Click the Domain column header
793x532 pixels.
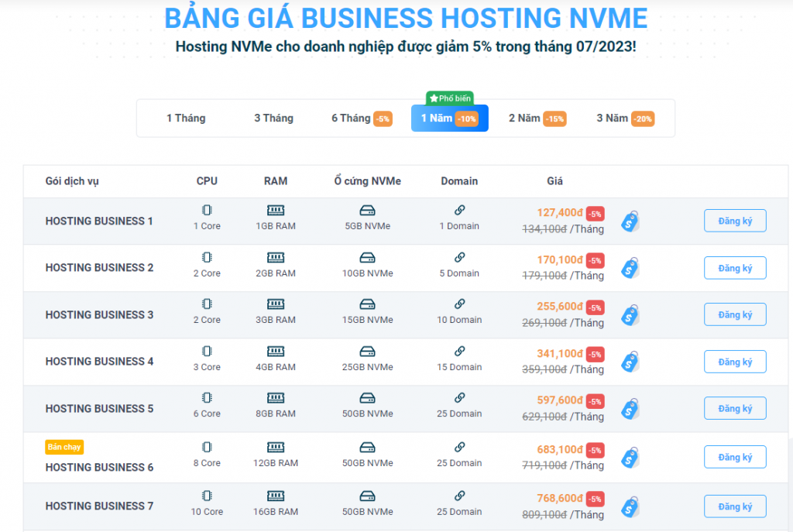[459, 181]
